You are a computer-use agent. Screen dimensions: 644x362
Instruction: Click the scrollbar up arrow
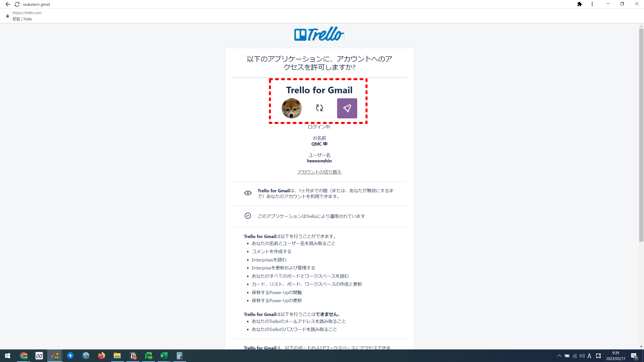point(641,26)
